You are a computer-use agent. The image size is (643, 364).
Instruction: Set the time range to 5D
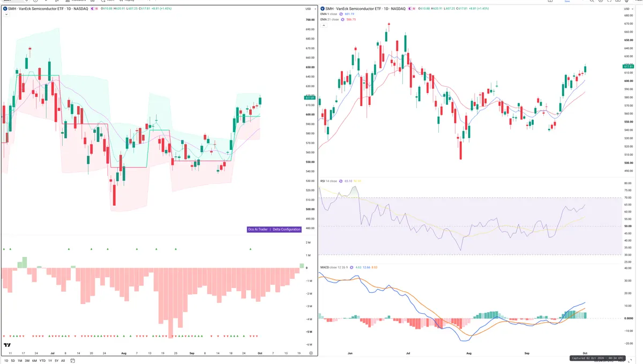[x=13, y=361]
